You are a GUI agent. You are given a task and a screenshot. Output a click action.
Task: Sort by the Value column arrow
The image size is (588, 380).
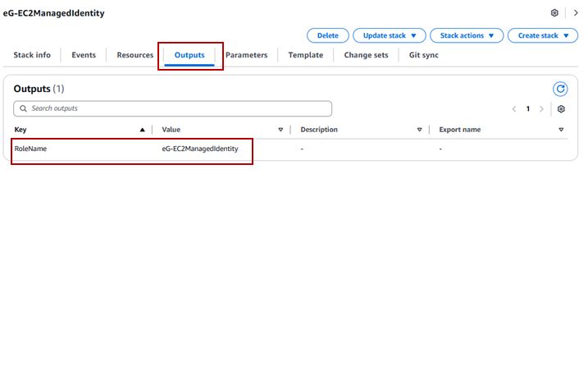pyautogui.click(x=280, y=130)
